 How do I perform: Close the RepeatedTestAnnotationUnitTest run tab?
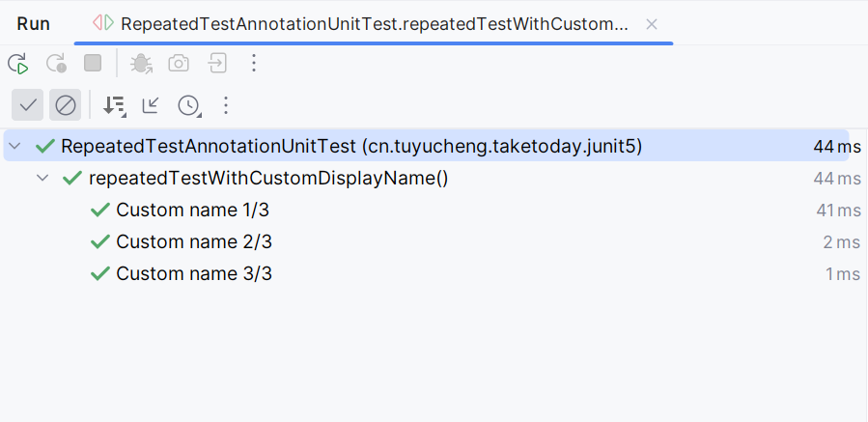[652, 24]
